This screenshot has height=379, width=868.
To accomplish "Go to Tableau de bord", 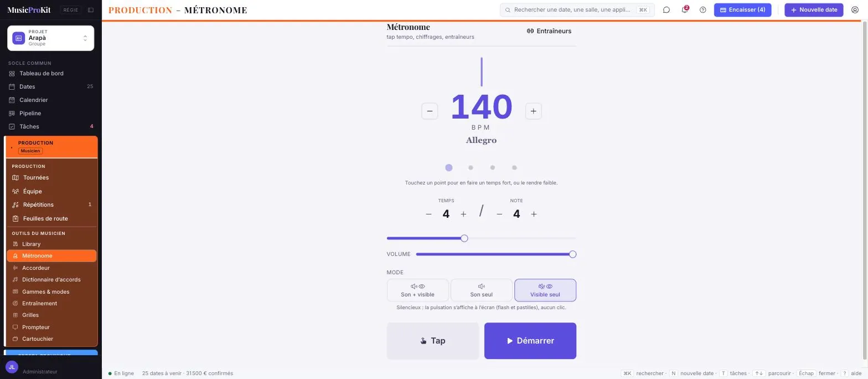I will [50, 74].
